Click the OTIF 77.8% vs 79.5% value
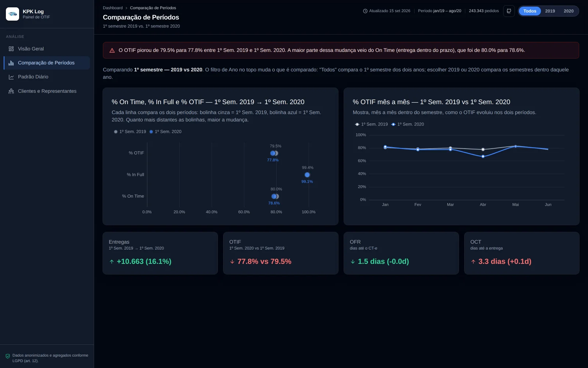The image size is (588, 368). pos(264,262)
